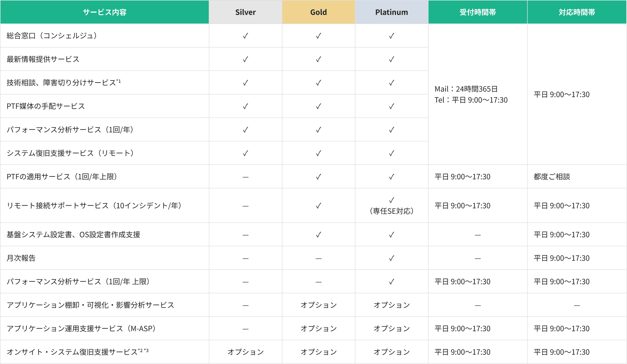Click the Silver オプション for オンサイト・システム復旧支援サービス
627x364 pixels.
[x=245, y=352]
